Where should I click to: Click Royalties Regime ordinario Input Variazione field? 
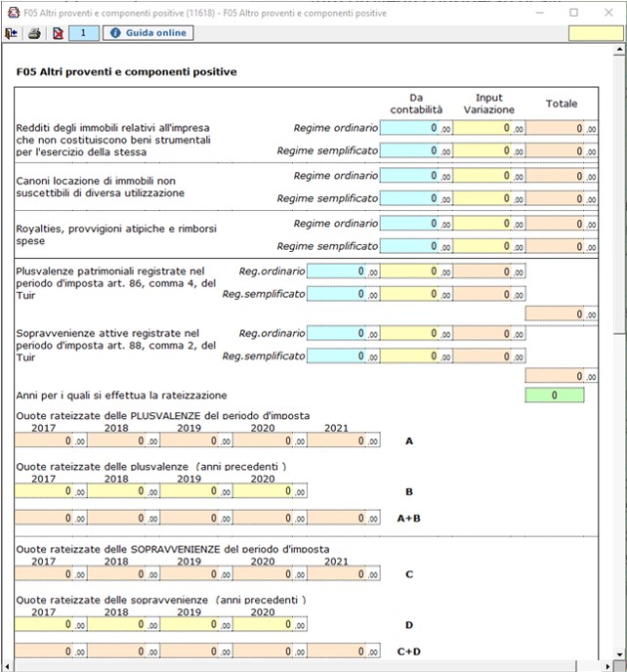coord(489,224)
